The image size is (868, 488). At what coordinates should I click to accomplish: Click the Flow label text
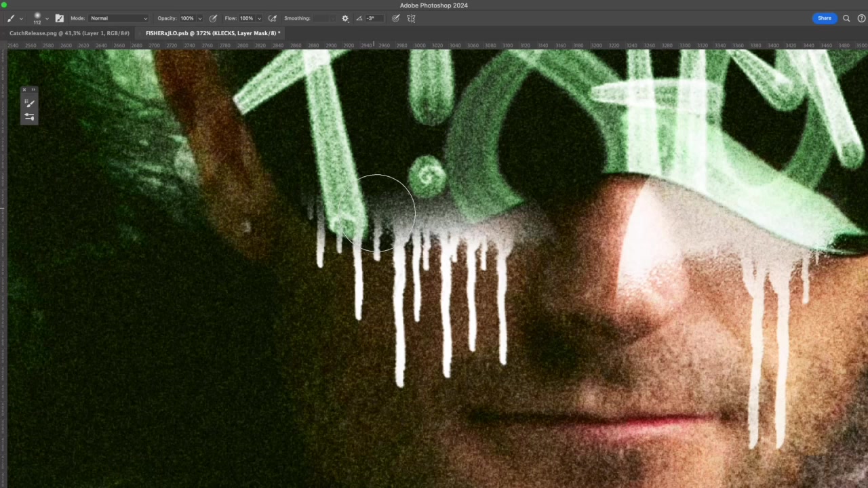coord(231,18)
